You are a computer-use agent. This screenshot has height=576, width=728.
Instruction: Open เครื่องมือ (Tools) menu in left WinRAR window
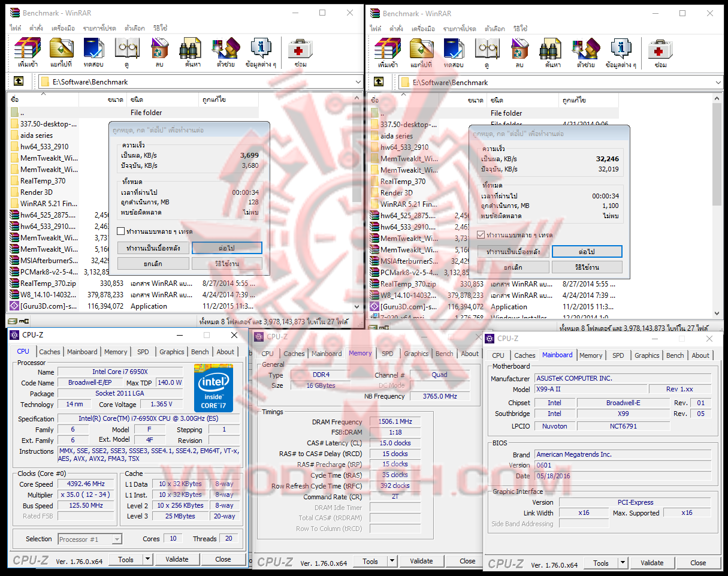63,28
